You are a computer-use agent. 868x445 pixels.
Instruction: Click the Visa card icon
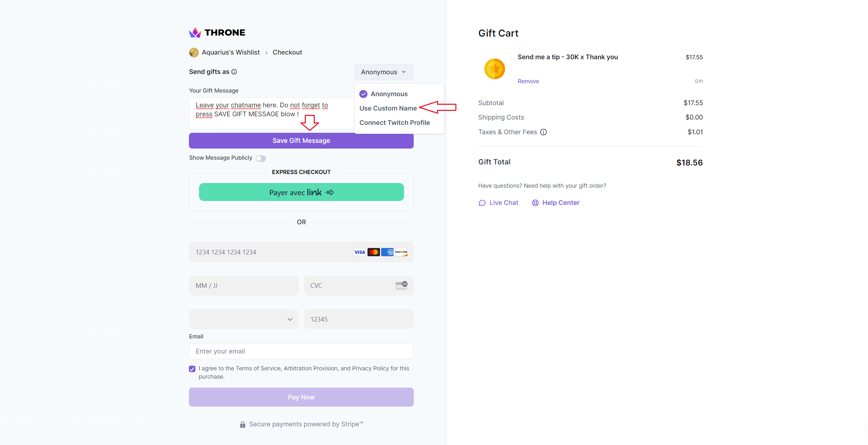tap(360, 252)
